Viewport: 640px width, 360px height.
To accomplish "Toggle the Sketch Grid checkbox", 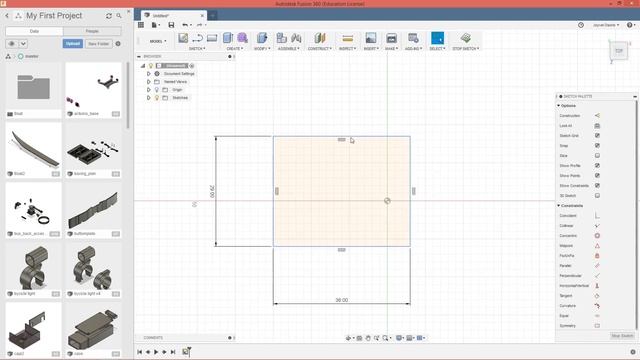I will [597, 136].
